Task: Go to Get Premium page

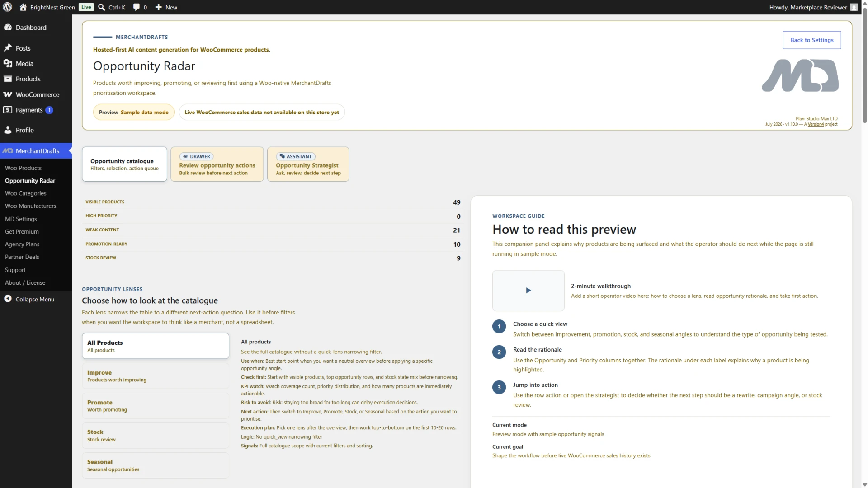Action: (x=22, y=231)
